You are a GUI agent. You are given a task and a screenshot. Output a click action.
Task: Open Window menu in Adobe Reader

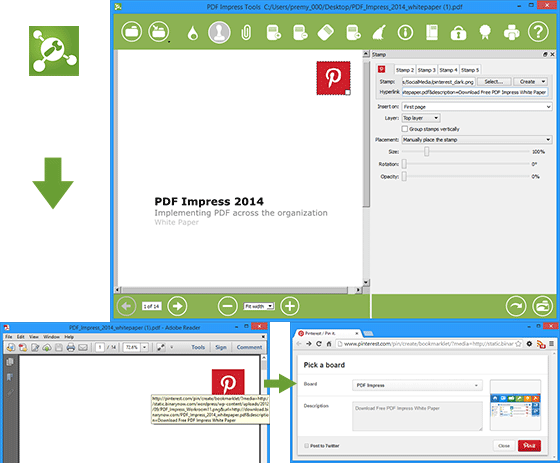(51, 337)
